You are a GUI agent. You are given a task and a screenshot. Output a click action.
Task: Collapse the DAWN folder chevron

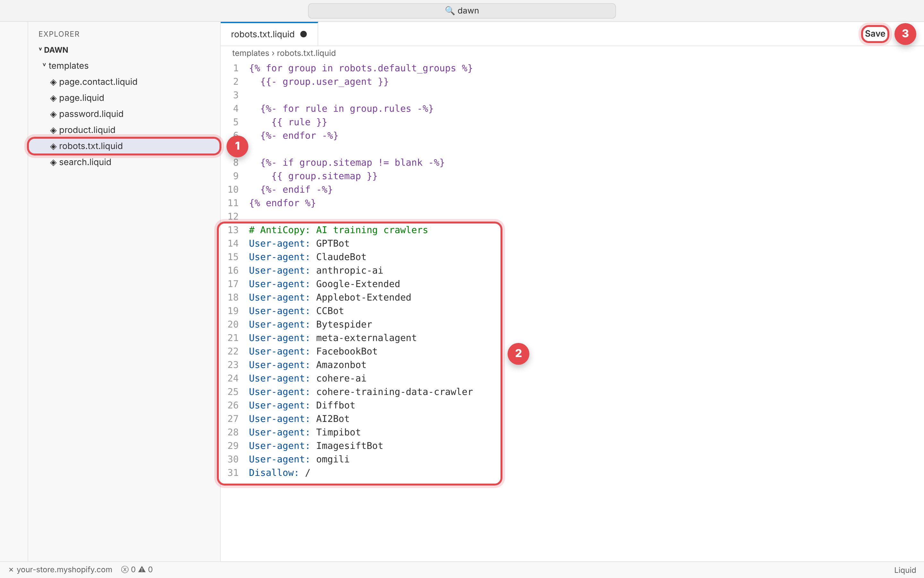click(40, 49)
